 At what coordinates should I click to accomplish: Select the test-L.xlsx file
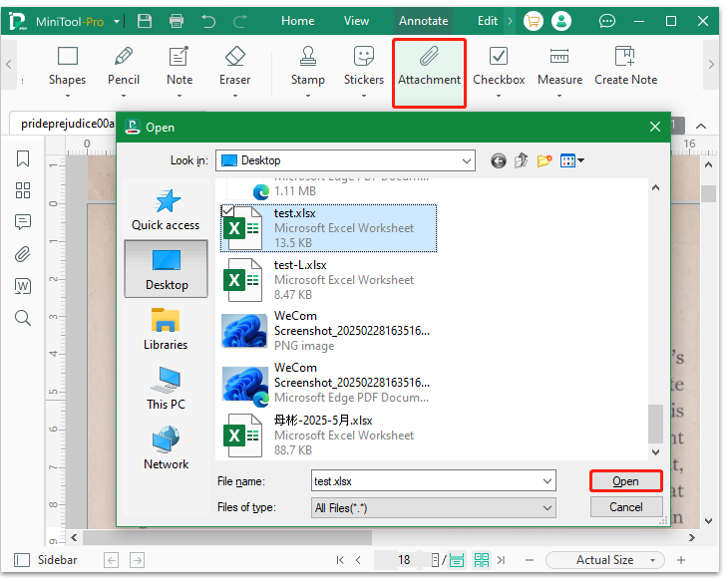pos(328,280)
